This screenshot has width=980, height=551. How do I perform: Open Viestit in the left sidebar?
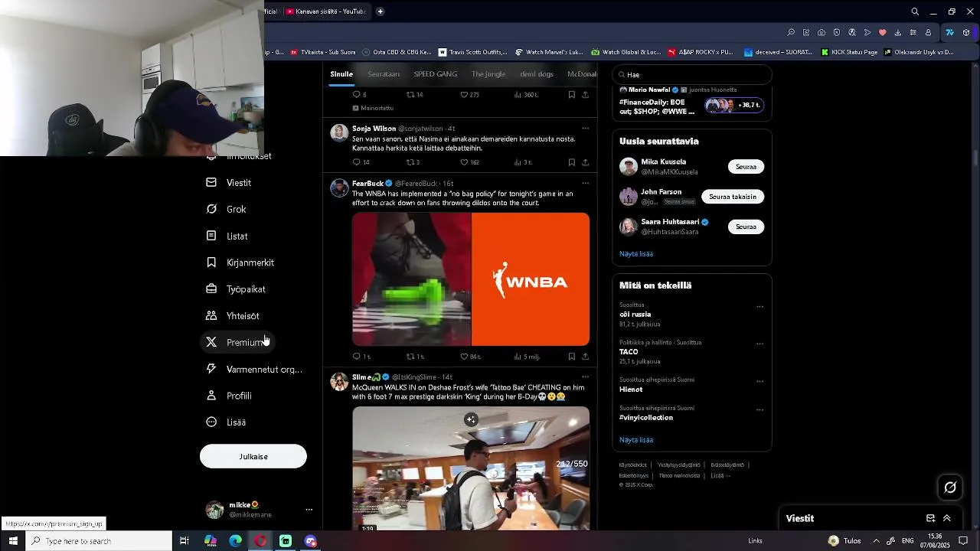pyautogui.click(x=229, y=183)
